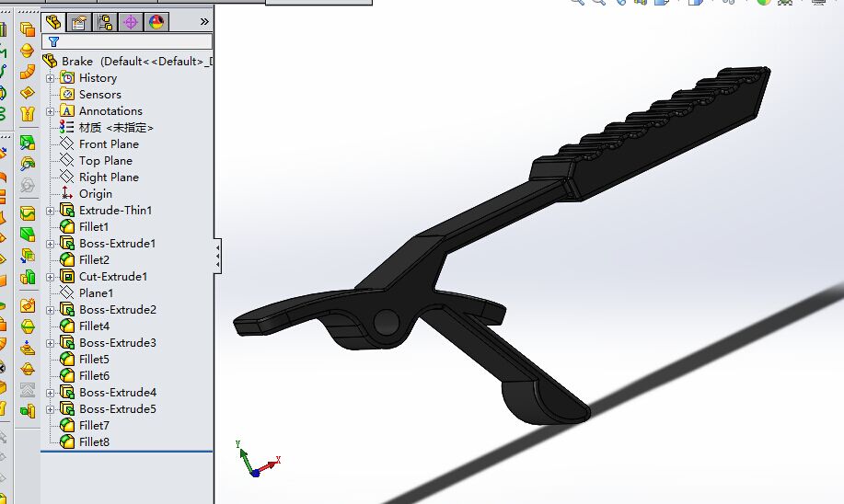The height and width of the screenshot is (504, 844).
Task: Click the greyed-out hexagon toolbar icon
Action: point(28,185)
